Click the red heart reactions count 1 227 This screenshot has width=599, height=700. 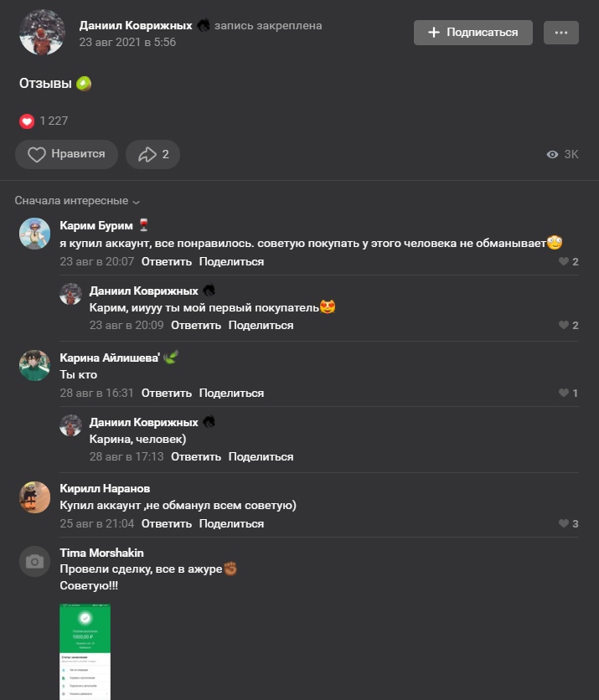point(44,121)
